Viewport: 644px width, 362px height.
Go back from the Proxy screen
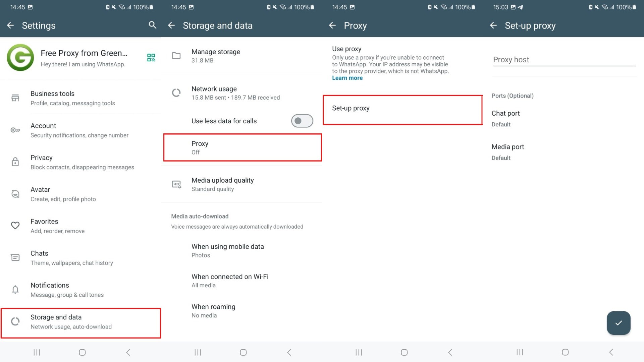click(332, 25)
